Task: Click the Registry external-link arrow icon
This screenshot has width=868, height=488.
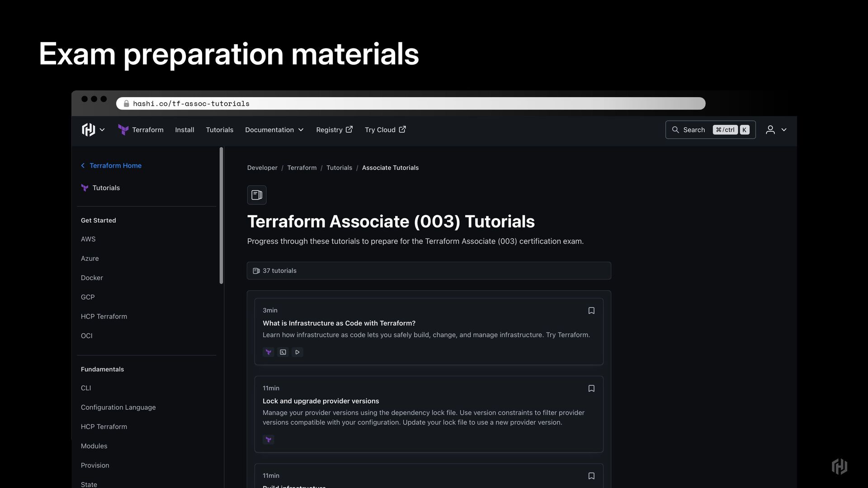Action: pos(349,129)
